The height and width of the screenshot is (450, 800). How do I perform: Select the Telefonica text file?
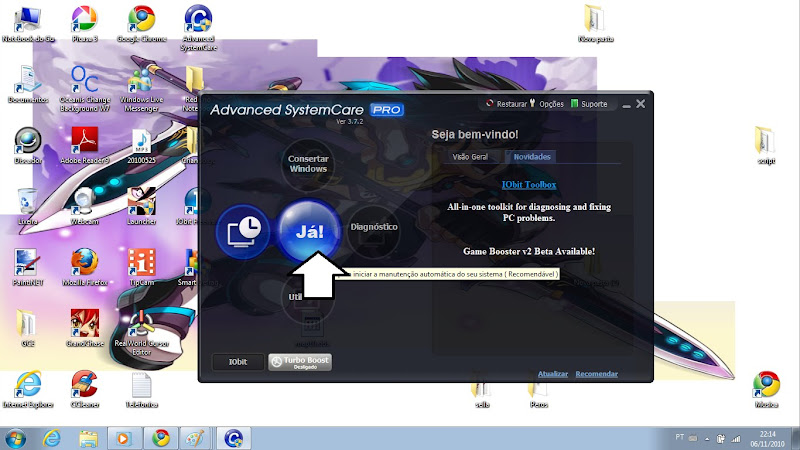pos(141,389)
